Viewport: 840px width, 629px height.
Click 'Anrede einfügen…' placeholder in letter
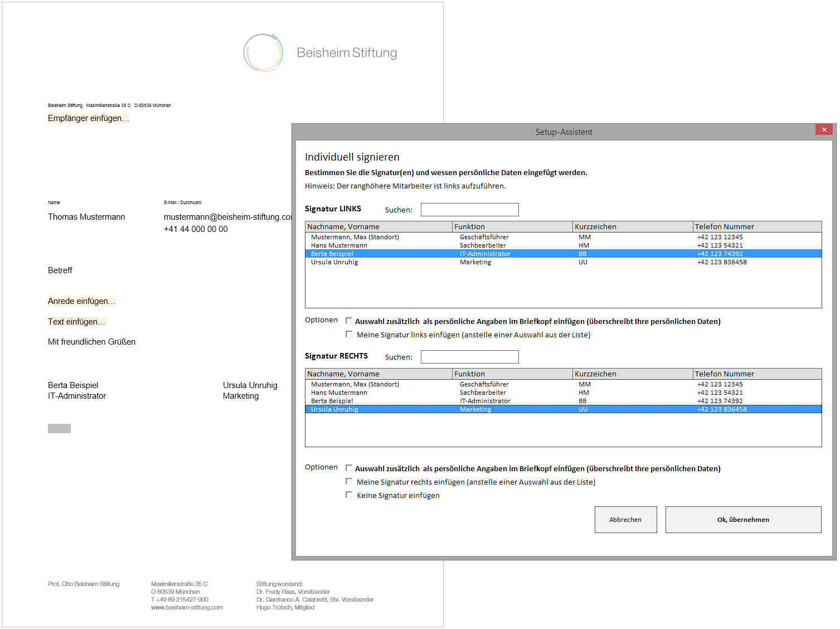pyautogui.click(x=81, y=301)
